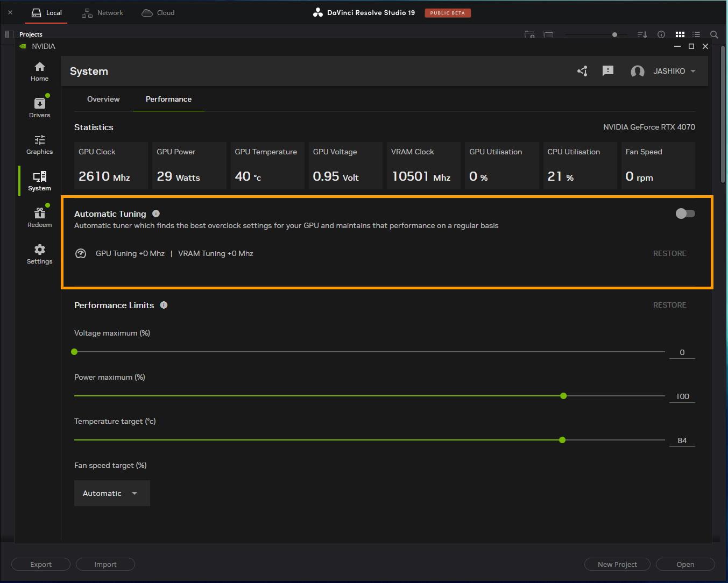Click the Open button in DaVinci Resolve
Viewport: 728px width, 583px height.
point(685,564)
